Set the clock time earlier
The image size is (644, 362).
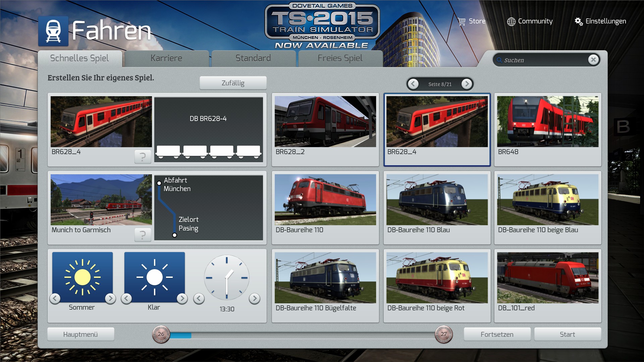199,298
